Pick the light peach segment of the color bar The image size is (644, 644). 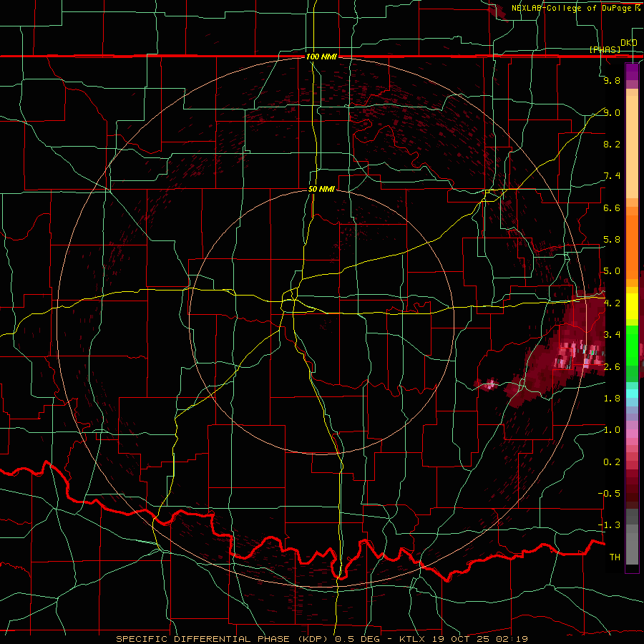(x=632, y=148)
